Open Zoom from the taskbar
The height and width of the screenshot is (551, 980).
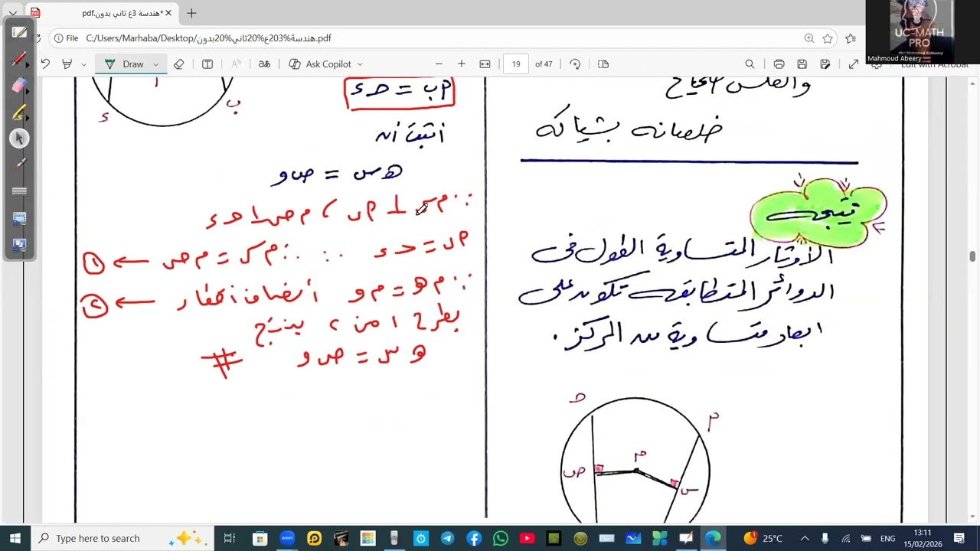coord(287,538)
